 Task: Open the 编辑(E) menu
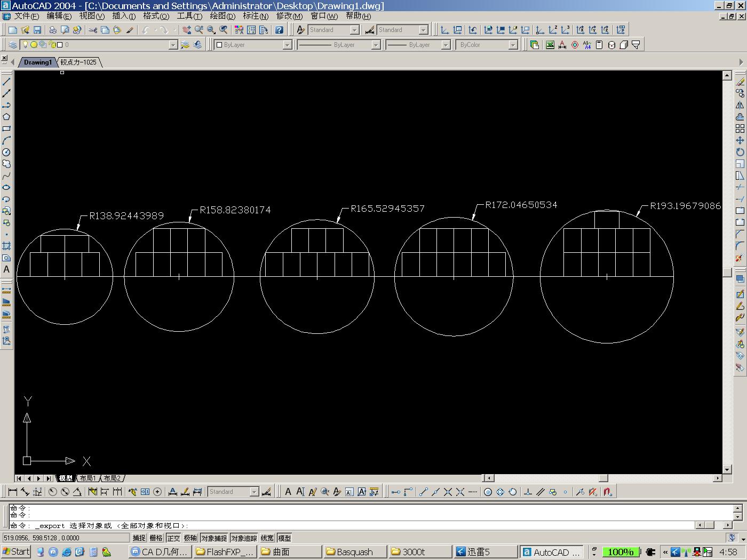59,16
